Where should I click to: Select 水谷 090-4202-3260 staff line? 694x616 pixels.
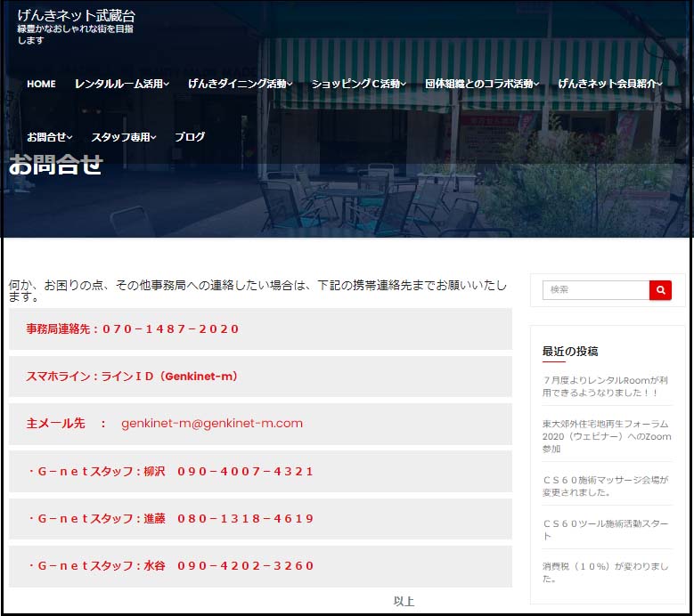171,565
